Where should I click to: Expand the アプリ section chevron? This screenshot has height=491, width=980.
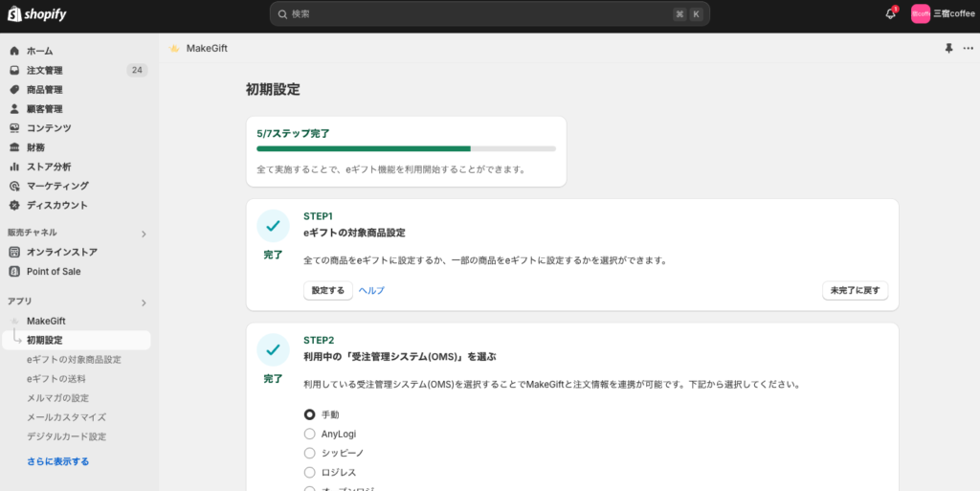[144, 302]
